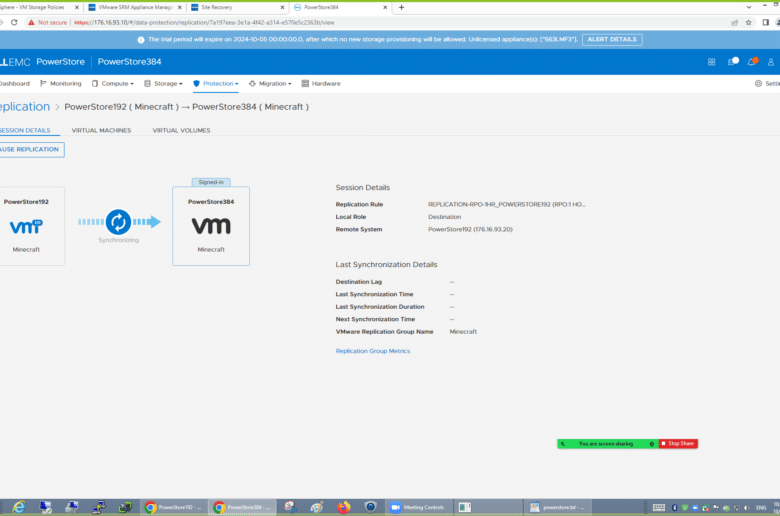
Task: Click the synchronizing circular arrows icon
Action: coord(118,222)
